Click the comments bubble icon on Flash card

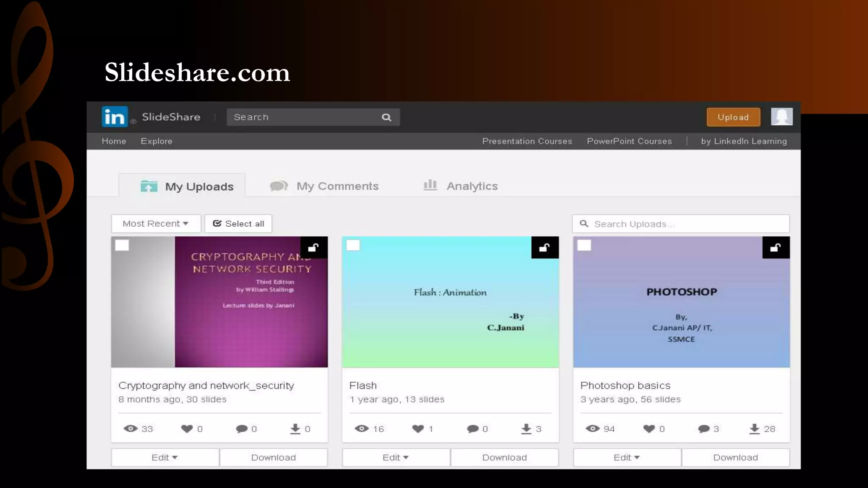pyautogui.click(x=473, y=429)
